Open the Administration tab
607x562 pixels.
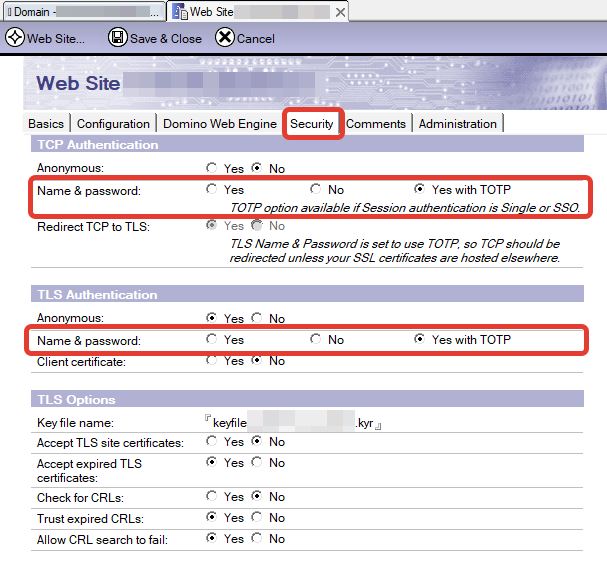coord(457,124)
